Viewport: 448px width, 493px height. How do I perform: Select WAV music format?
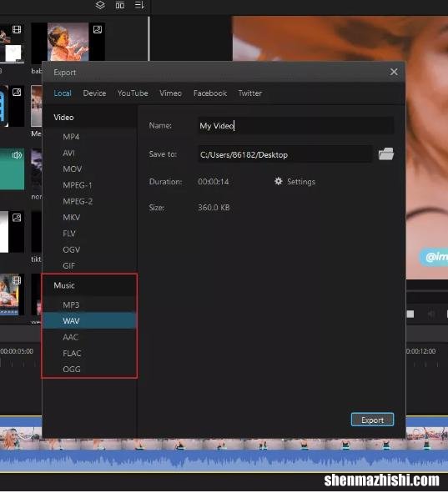pyautogui.click(x=89, y=320)
